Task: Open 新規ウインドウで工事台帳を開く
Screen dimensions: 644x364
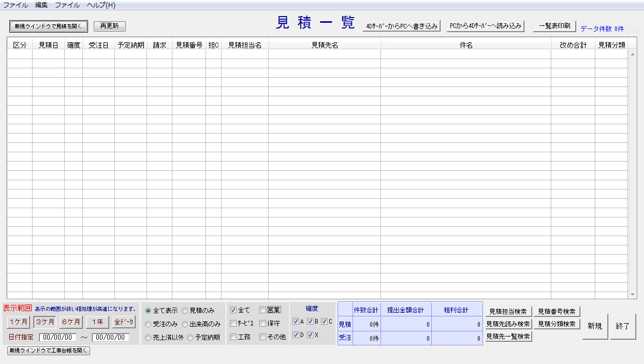Action: point(49,351)
